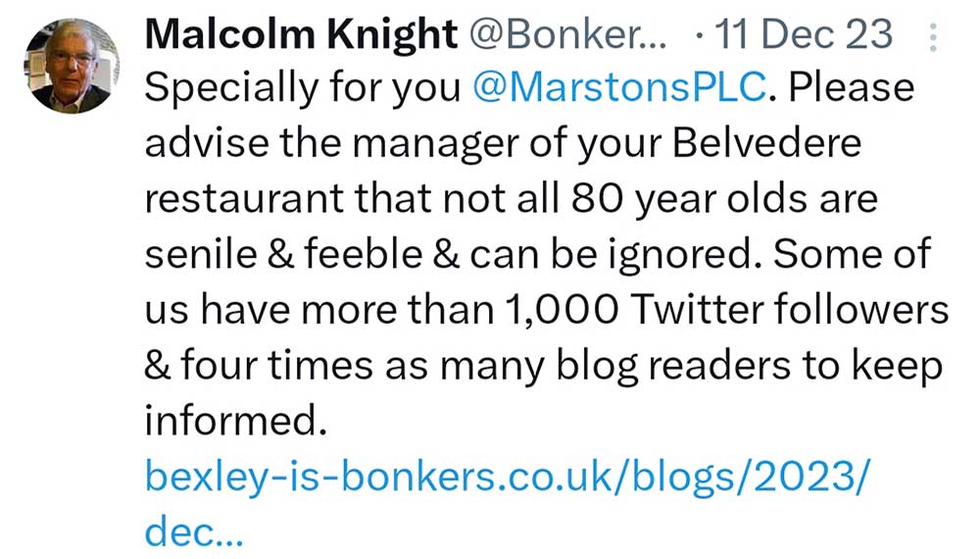Click the truncated 'dec...' link ending
Viewport: 980px width, 559px height.
pos(192,533)
